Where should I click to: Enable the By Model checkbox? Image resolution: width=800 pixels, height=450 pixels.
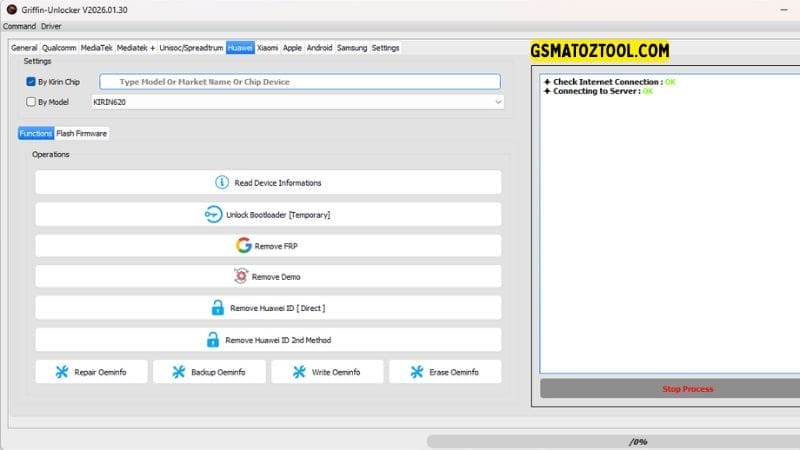[x=31, y=102]
